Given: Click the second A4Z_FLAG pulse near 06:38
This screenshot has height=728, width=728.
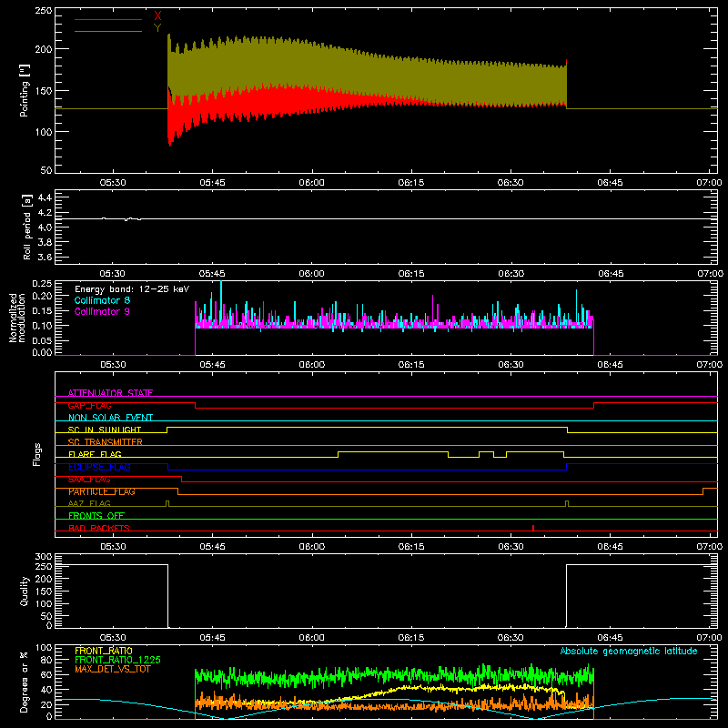Looking at the screenshot, I should click(567, 504).
